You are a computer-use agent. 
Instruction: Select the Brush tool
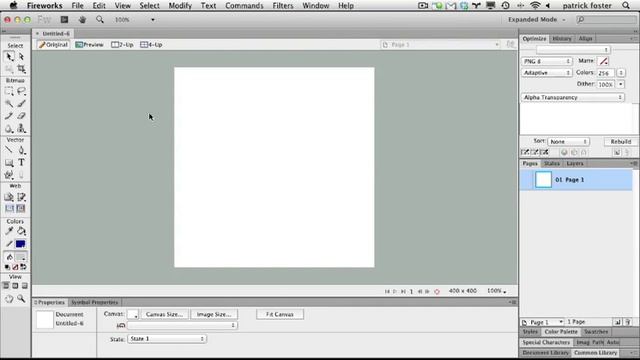21,104
